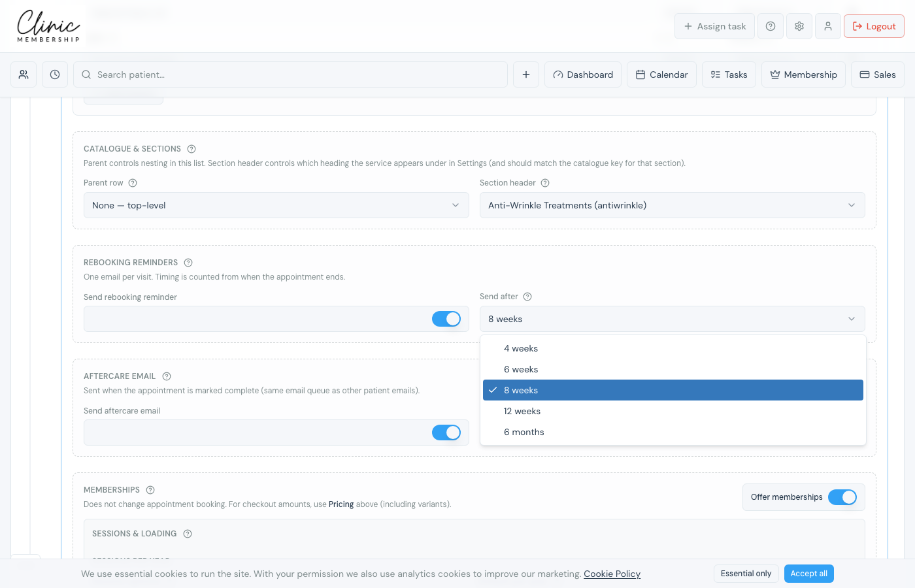915x588 pixels.
Task: Select 8 weeks option
Action: [673, 390]
